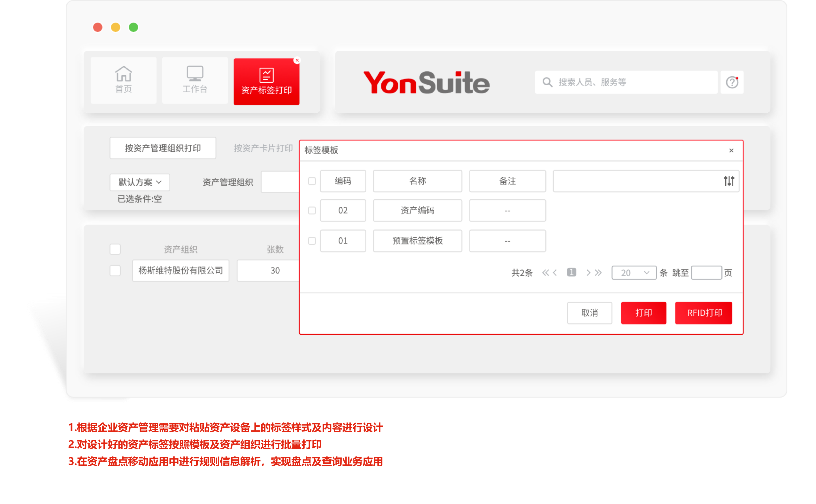The width and height of the screenshot is (816, 504).
Task: Select checkbox for 杨斯维特股份有限公司 row
Action: click(x=115, y=271)
